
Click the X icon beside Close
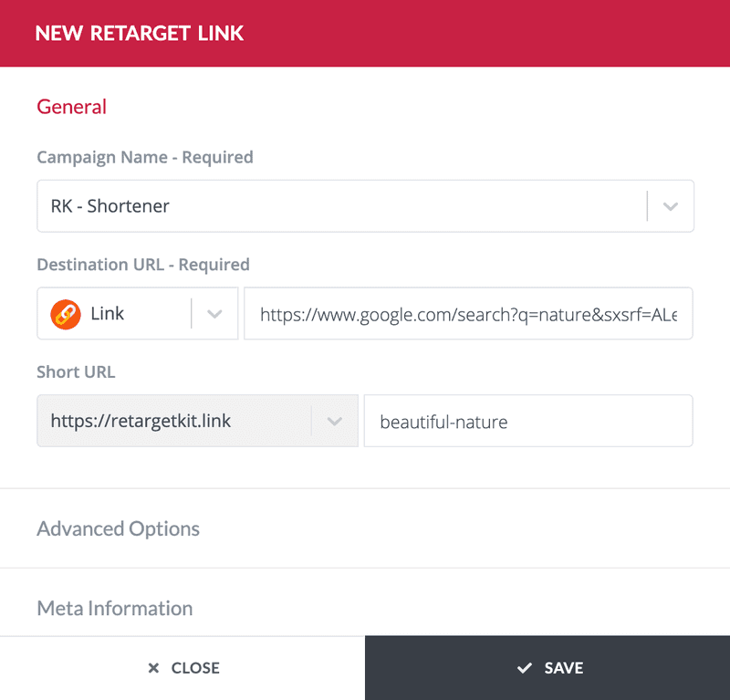153,668
